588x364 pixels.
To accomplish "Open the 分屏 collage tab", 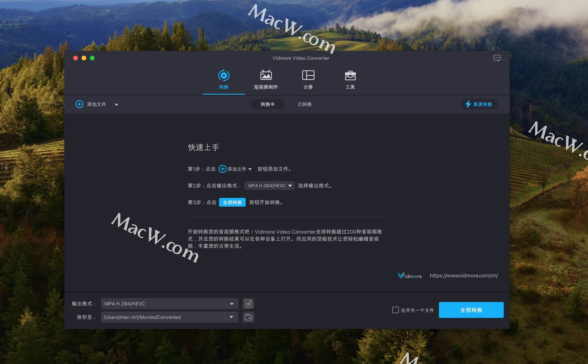I will (x=308, y=80).
